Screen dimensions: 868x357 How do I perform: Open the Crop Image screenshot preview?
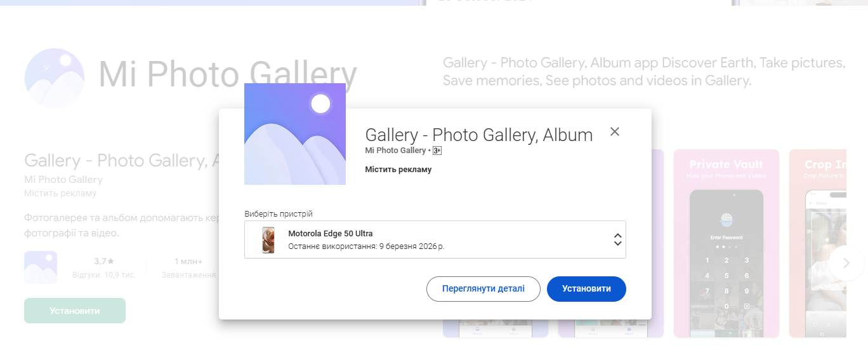click(819, 243)
